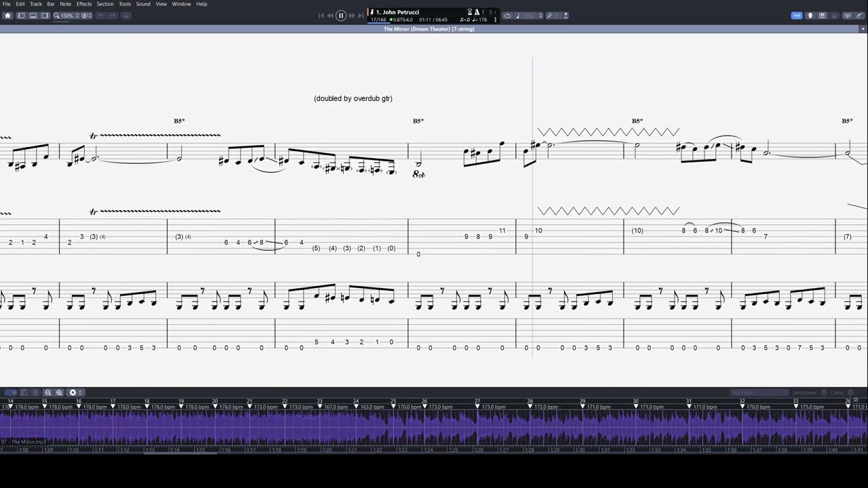868x488 pixels.
Task: Click the Redo arrow icon
Action: coord(112,16)
